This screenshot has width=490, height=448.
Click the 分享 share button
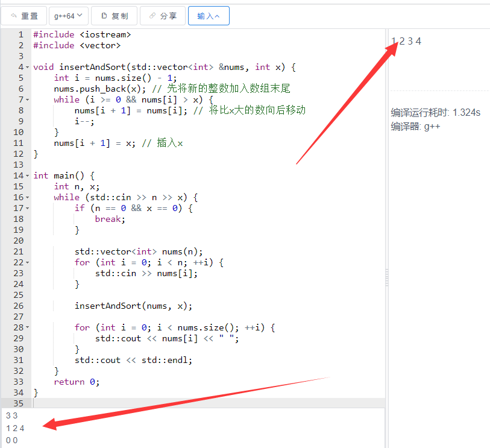click(x=163, y=16)
